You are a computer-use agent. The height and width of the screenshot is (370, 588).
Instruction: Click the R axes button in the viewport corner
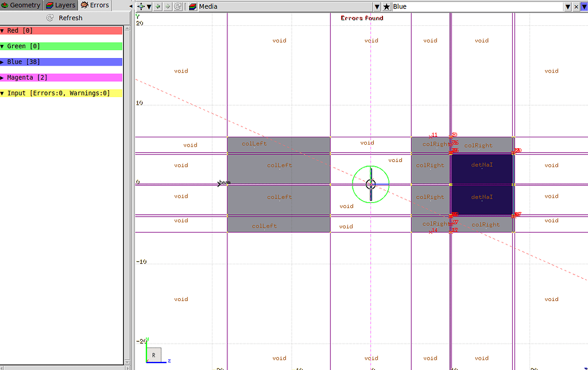(x=153, y=355)
